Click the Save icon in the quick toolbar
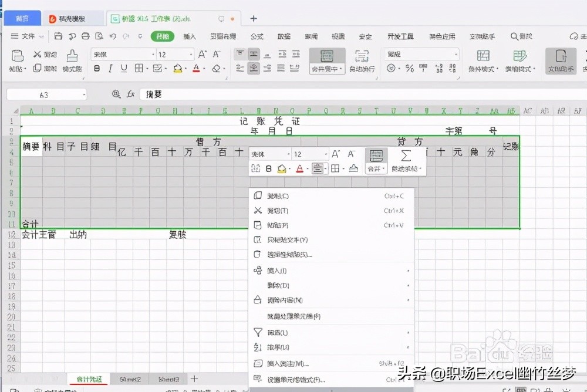 58,36
